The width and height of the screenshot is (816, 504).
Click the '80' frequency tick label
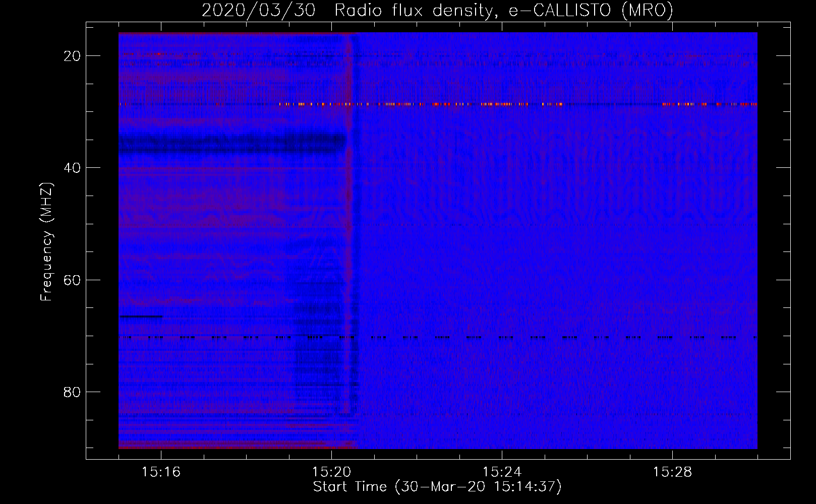[73, 392]
